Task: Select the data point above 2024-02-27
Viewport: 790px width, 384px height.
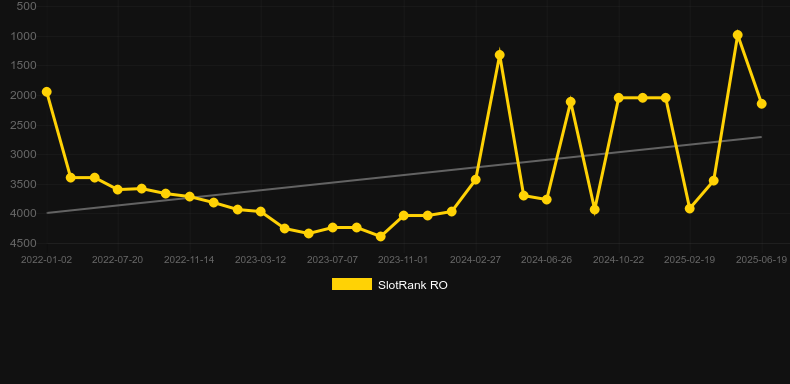Action: click(x=476, y=180)
